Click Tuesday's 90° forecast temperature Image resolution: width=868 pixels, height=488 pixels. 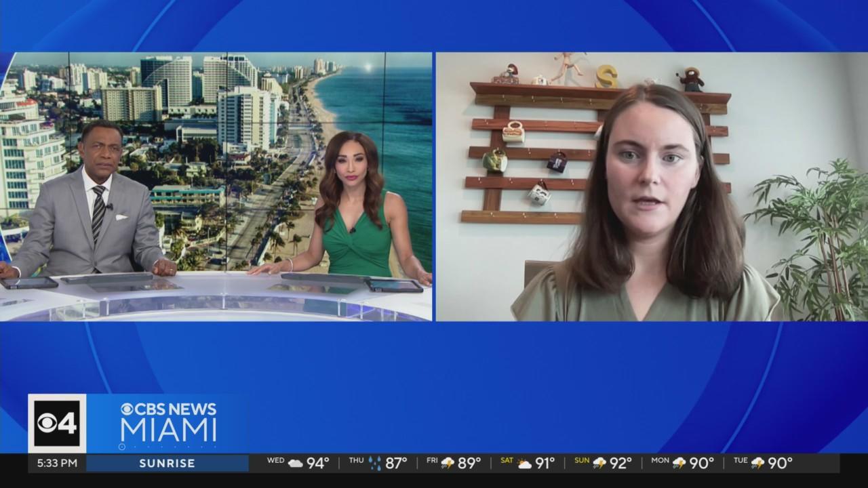pyautogui.click(x=780, y=464)
